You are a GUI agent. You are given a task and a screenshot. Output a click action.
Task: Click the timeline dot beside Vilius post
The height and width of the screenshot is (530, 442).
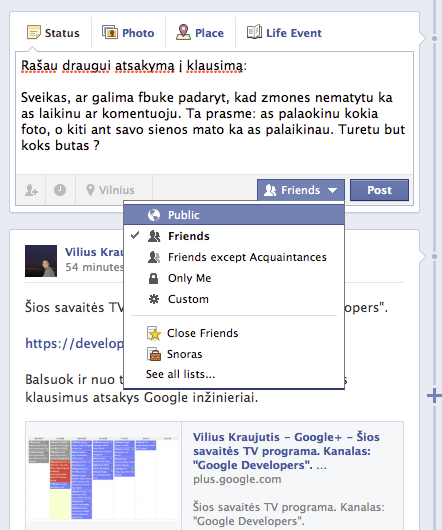click(435, 257)
